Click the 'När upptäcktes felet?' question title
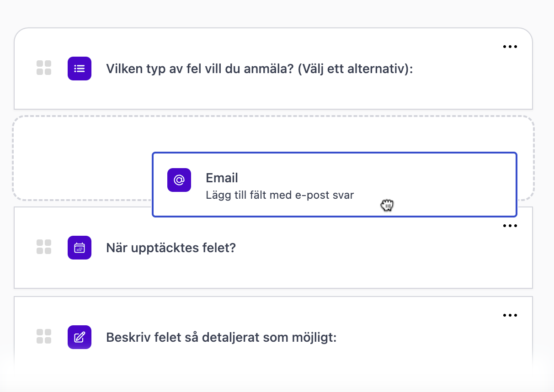The height and width of the screenshot is (392, 554). click(x=171, y=248)
